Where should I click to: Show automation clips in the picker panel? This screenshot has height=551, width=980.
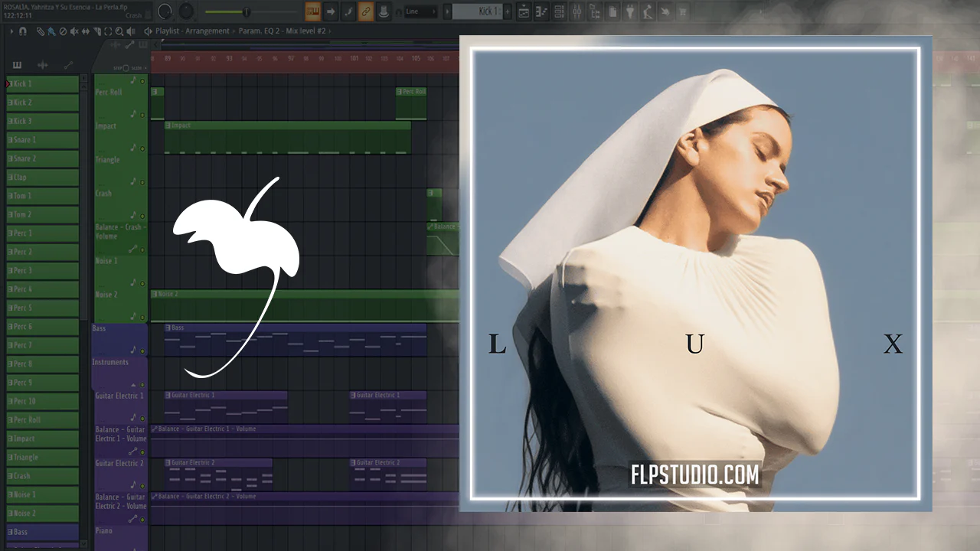(x=68, y=65)
